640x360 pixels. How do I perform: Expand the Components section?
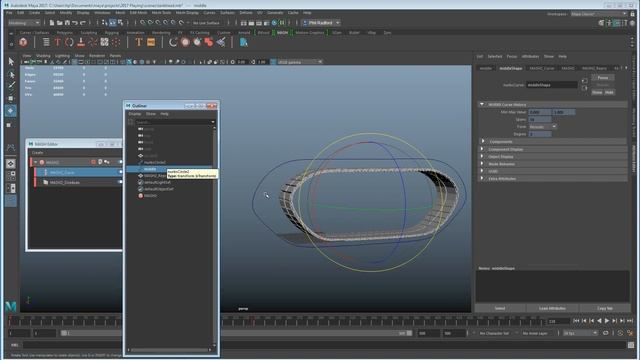coord(483,142)
